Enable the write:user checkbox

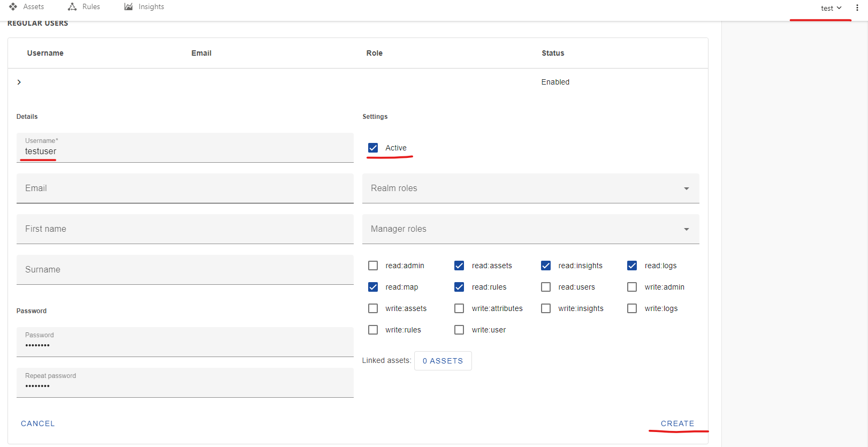(459, 330)
